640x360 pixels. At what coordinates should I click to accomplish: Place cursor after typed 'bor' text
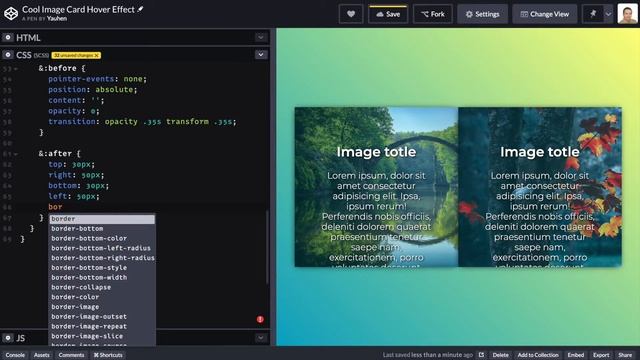click(x=62, y=207)
